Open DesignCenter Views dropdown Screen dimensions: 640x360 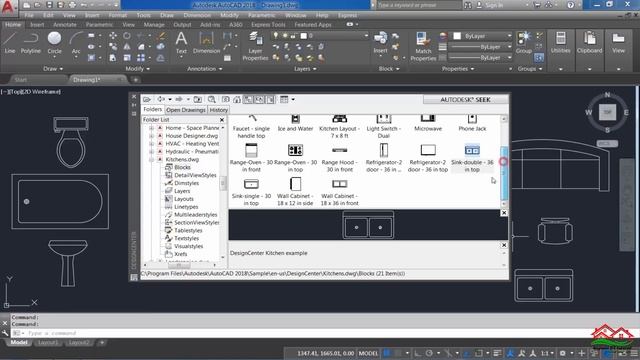click(x=293, y=99)
